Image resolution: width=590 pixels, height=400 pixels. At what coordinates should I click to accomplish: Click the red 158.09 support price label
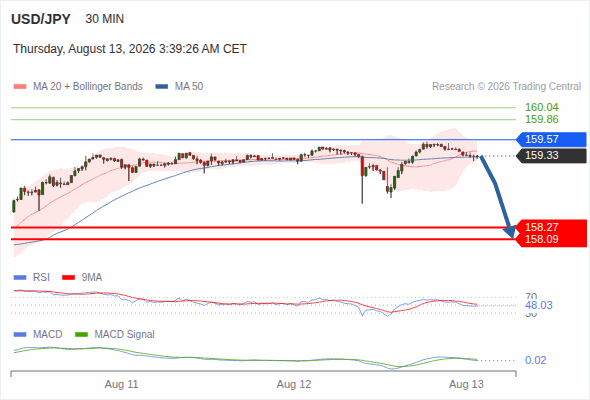point(542,239)
